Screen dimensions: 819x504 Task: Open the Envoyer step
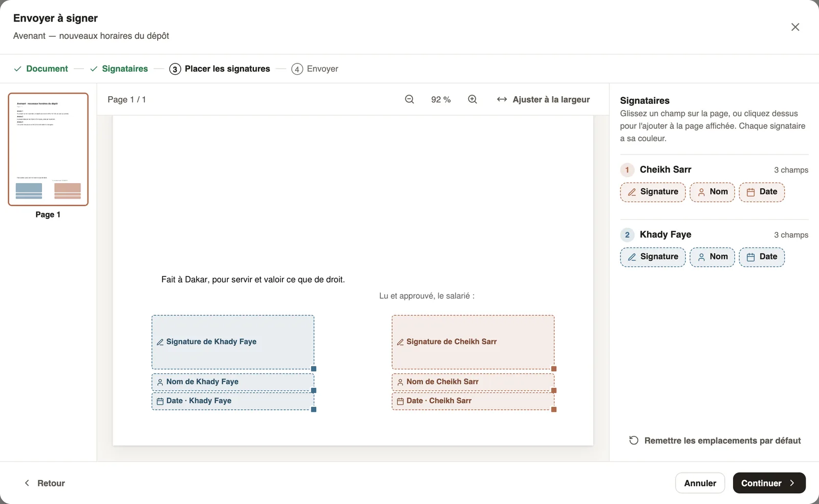(x=315, y=69)
